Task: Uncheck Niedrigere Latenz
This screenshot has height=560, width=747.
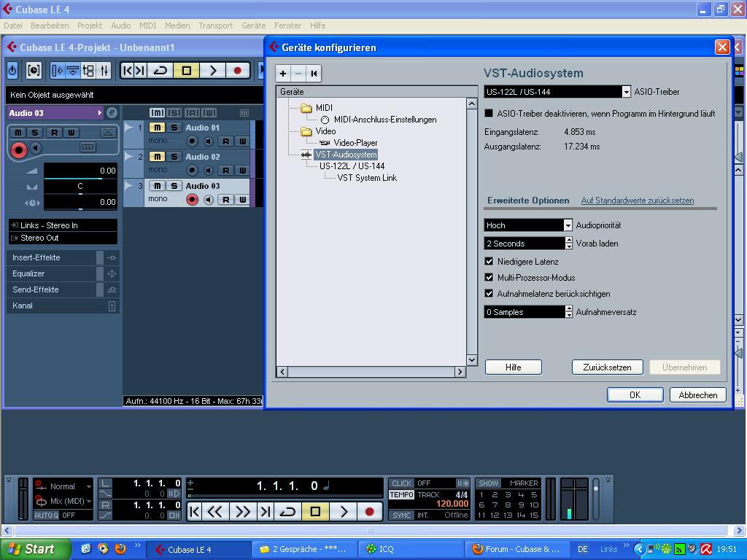Action: pos(489,262)
